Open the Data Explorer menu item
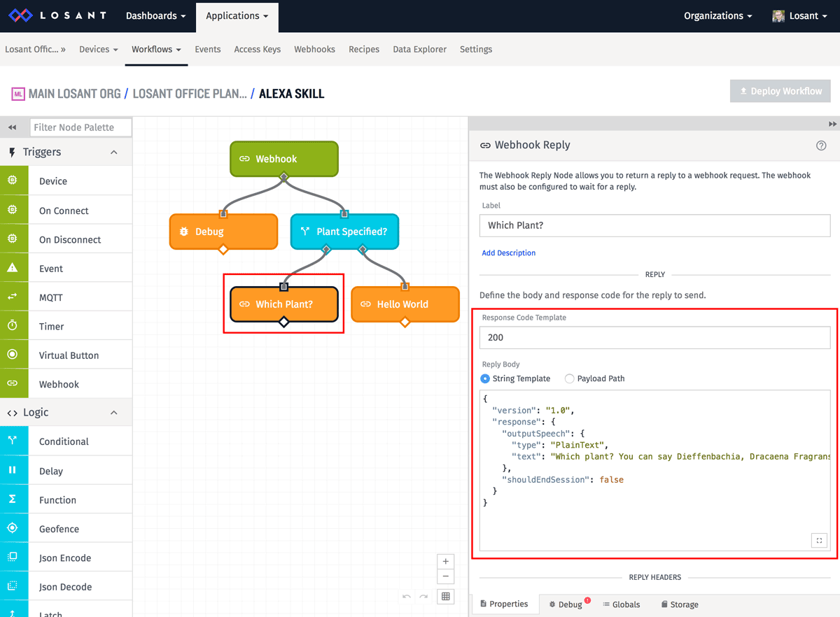 click(419, 49)
